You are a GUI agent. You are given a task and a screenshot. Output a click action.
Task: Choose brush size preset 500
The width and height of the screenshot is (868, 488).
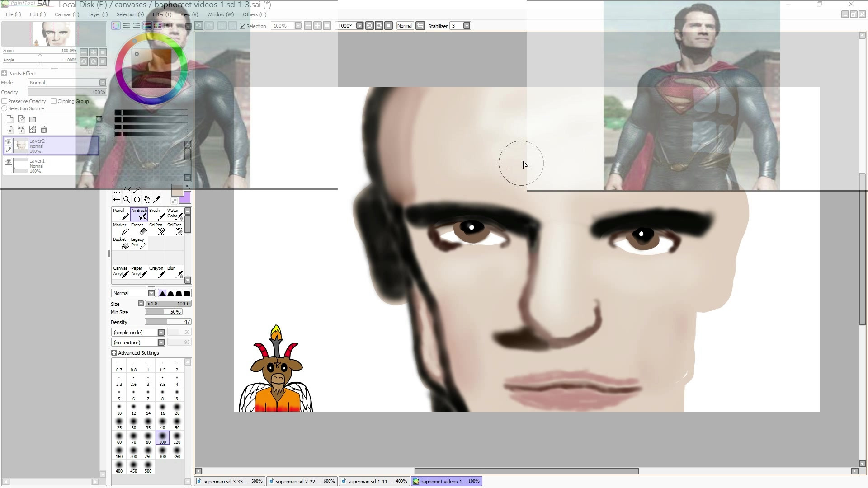pyautogui.click(x=148, y=467)
